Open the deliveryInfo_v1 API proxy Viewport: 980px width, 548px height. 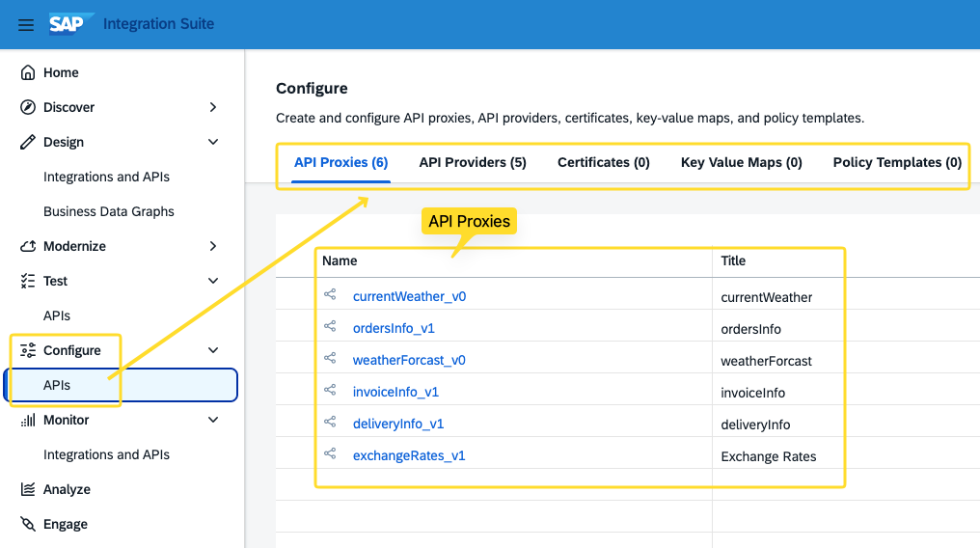click(398, 425)
